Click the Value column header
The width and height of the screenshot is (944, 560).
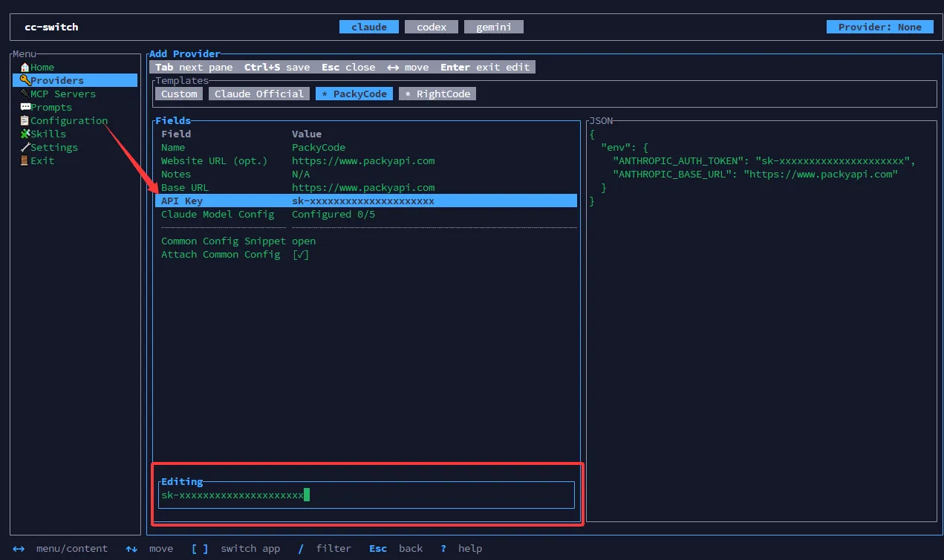(x=307, y=134)
